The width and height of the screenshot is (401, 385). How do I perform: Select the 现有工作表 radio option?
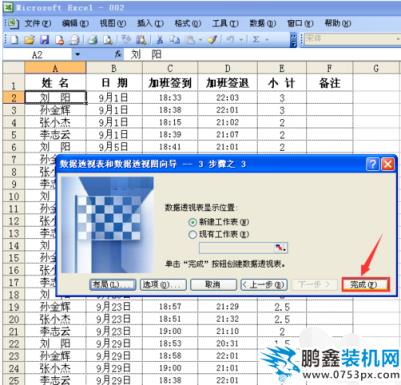(x=192, y=235)
